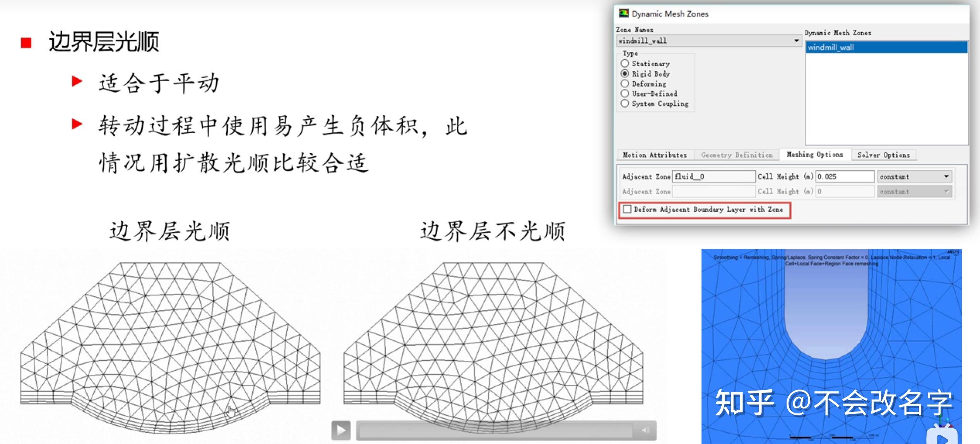Open the Zone Names windmill_wall dropdown
This screenshot has height=444, width=980.
[796, 41]
